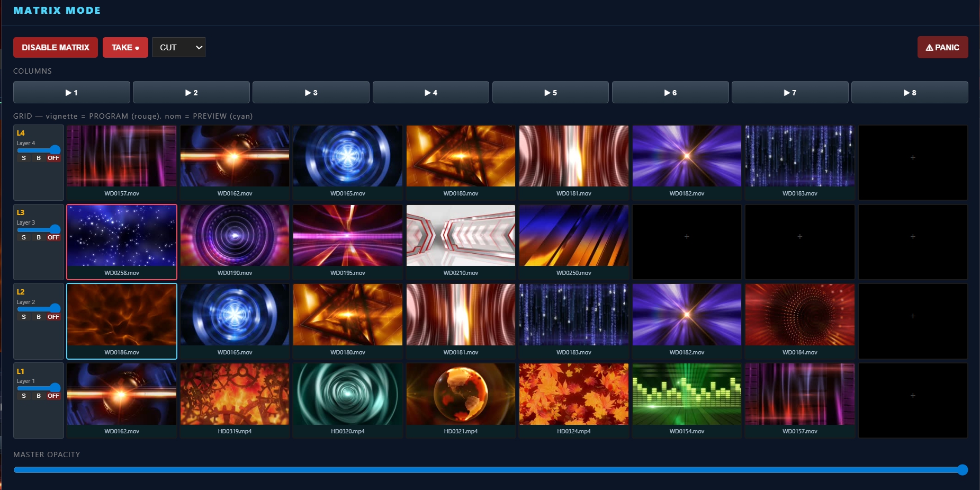
Task: Click OFF on Layer 4
Action: click(53, 158)
